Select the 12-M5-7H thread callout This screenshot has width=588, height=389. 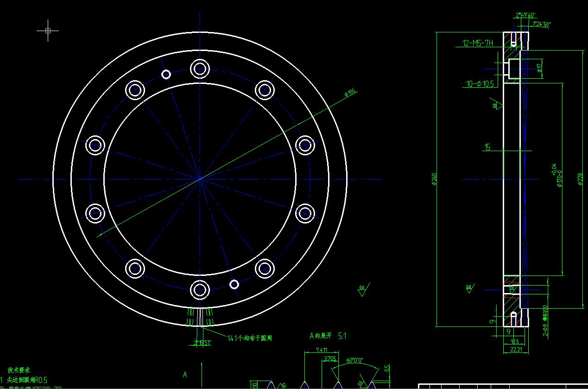(478, 43)
